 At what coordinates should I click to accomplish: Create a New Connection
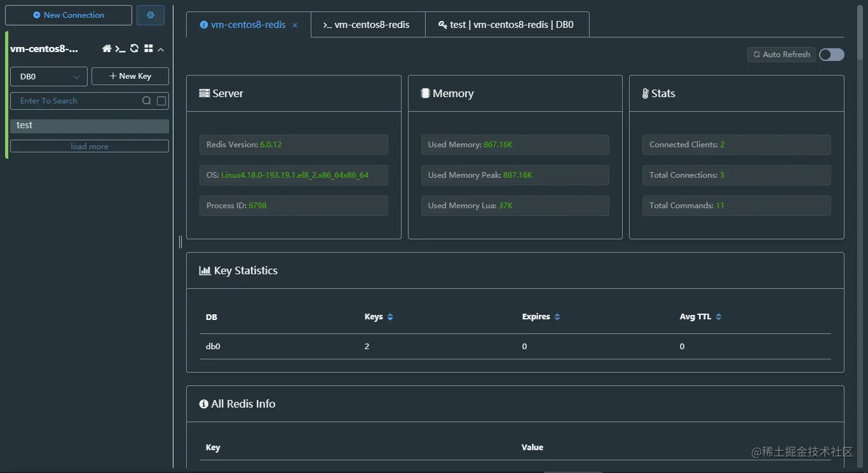pyautogui.click(x=69, y=15)
